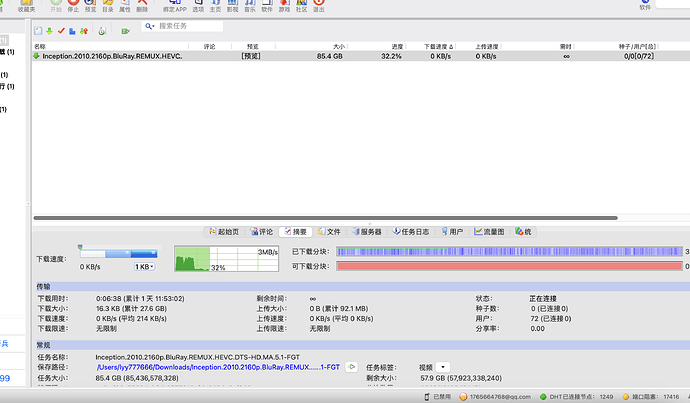Image resolution: width=690 pixels, height=403 pixels.
Task: Stop the task with 停止 button
Action: pyautogui.click(x=73, y=6)
